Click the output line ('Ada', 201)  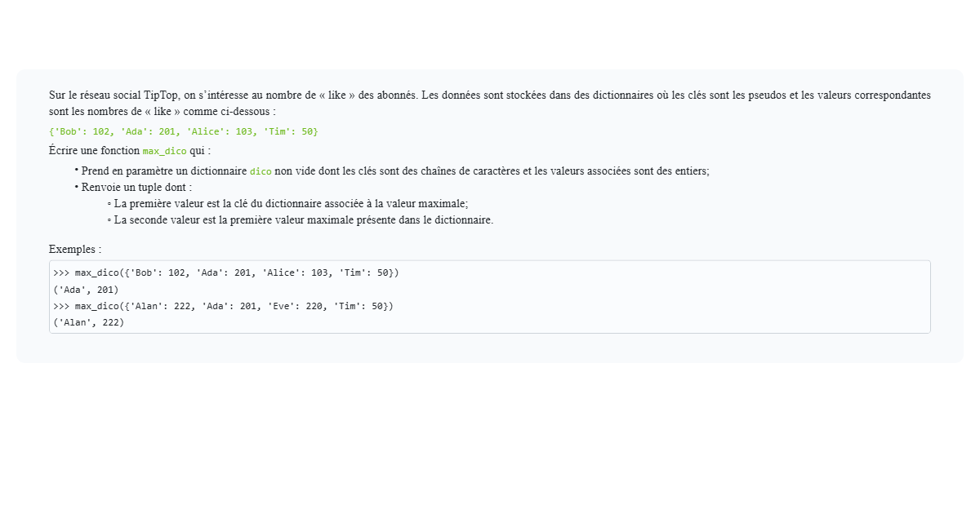pos(86,289)
